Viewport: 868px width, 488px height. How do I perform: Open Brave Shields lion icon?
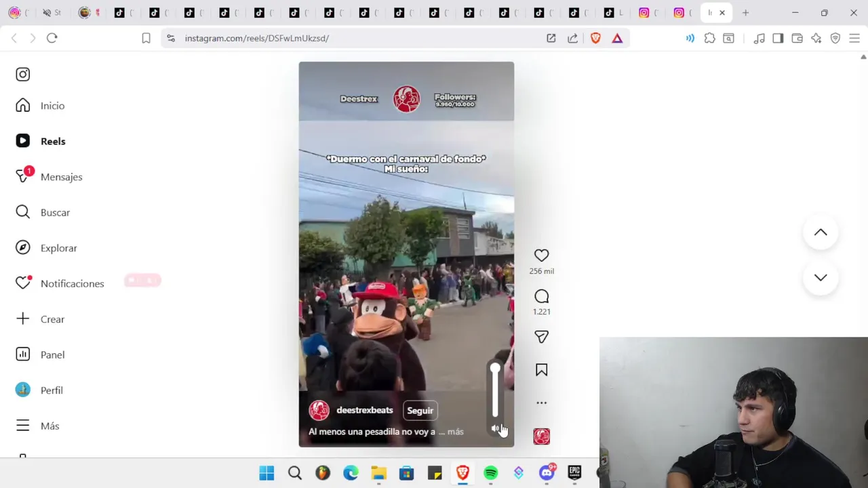(595, 39)
